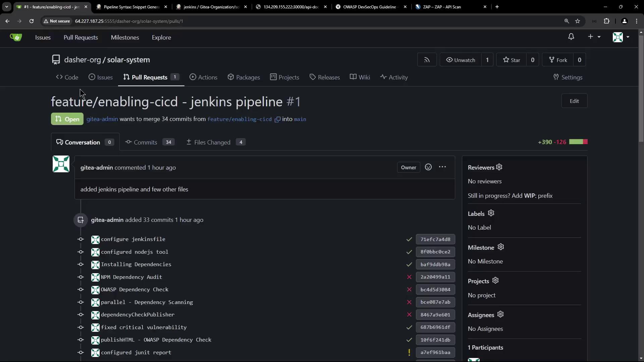Click the RSS feed icon button
Viewport: 644px width, 362px height.
coord(427,60)
